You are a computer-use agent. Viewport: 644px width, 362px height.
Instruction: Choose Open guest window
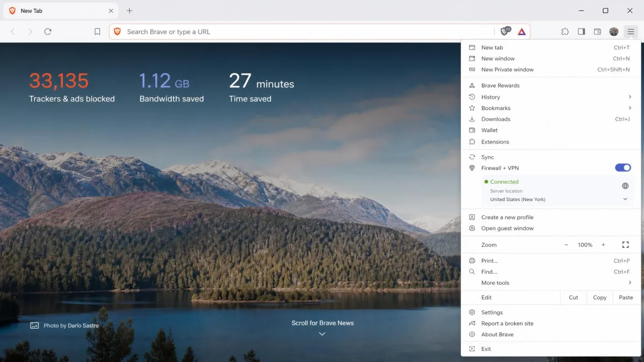[x=551, y=228]
